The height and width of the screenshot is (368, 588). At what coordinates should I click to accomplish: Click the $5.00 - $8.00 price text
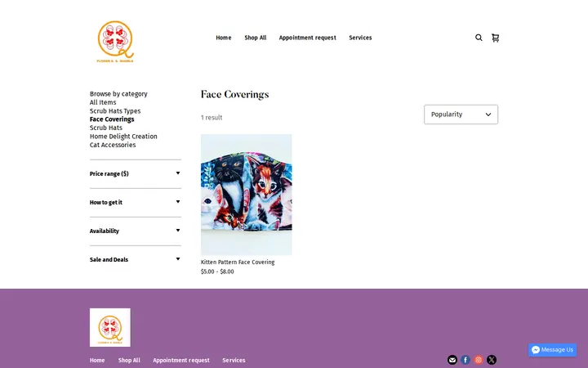217,272
